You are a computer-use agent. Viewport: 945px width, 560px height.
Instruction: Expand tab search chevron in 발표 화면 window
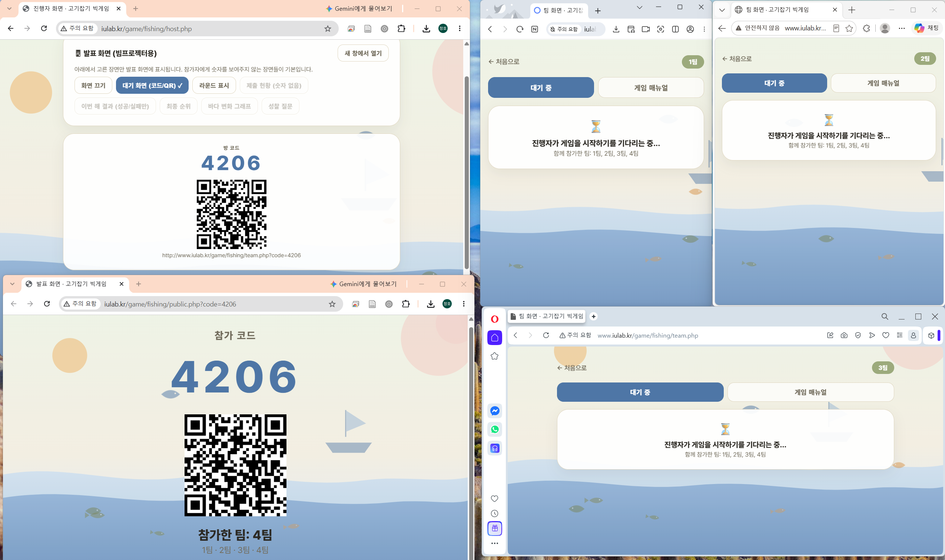[x=13, y=284]
